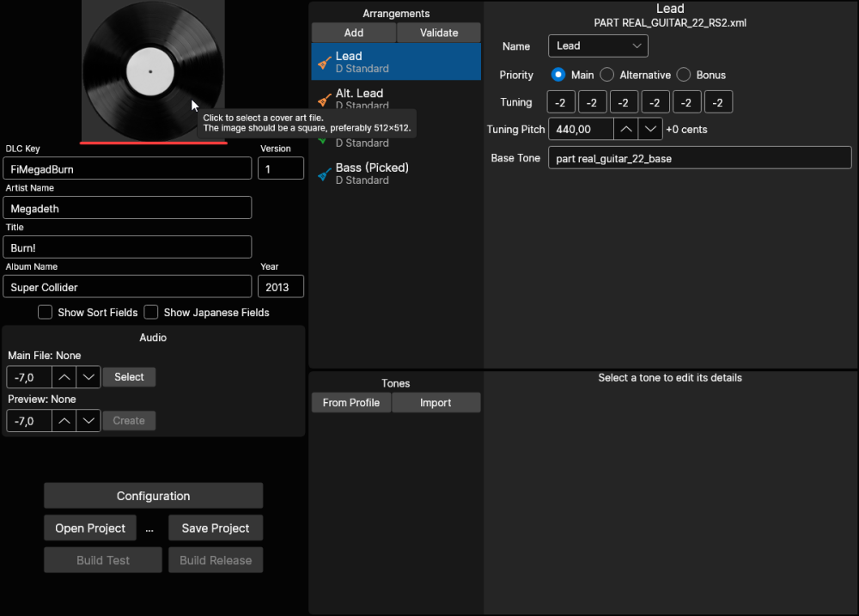Select the Bonus priority radio button
859x616 pixels.
point(684,75)
